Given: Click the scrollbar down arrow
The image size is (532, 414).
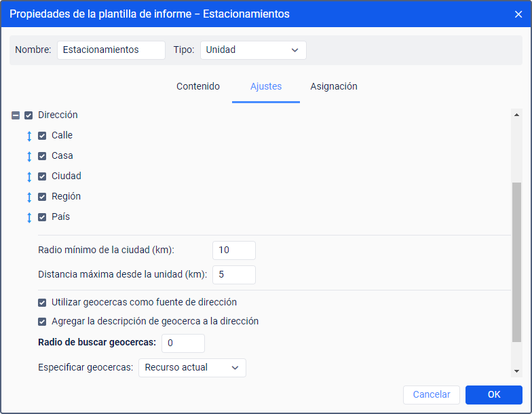Looking at the screenshot, I should point(516,371).
